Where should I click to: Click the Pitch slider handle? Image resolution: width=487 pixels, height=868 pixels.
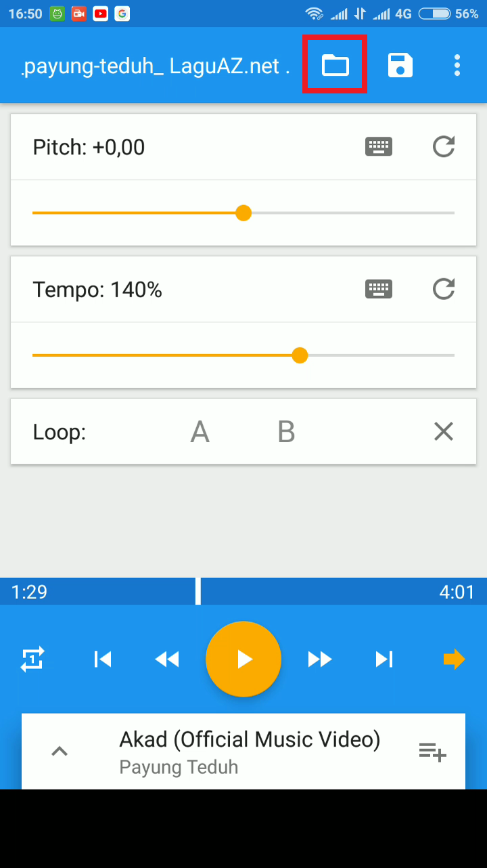click(x=243, y=213)
